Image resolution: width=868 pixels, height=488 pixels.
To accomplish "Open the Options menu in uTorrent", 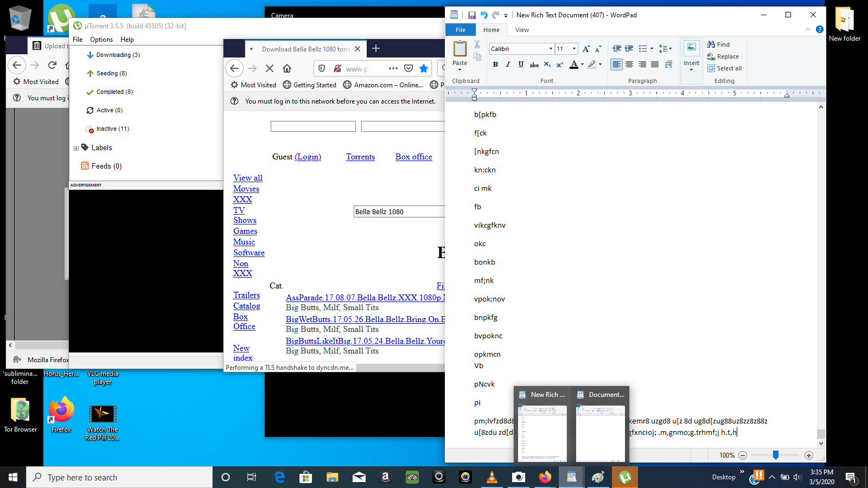I will (101, 40).
